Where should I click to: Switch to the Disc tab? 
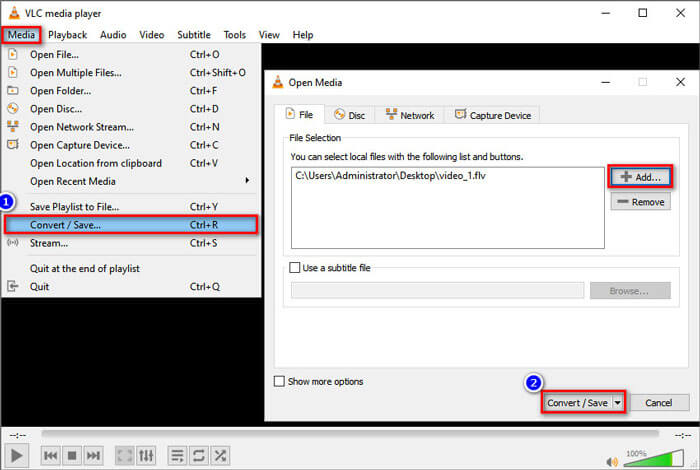tap(350, 116)
